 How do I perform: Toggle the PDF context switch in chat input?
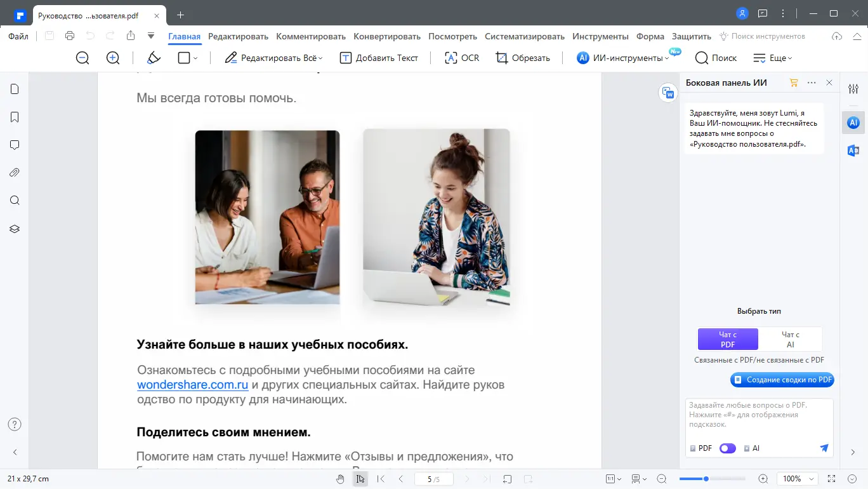727,448
